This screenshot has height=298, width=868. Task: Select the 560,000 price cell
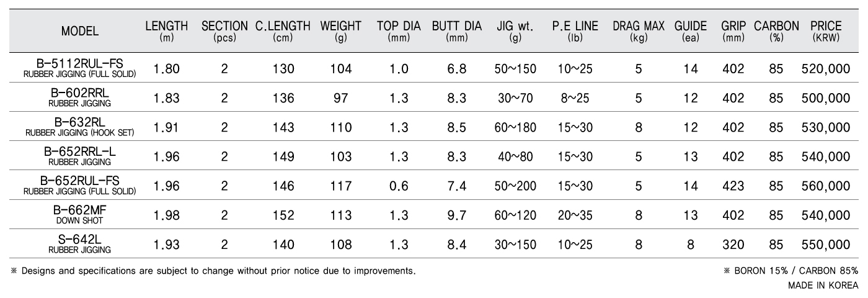[826, 185]
